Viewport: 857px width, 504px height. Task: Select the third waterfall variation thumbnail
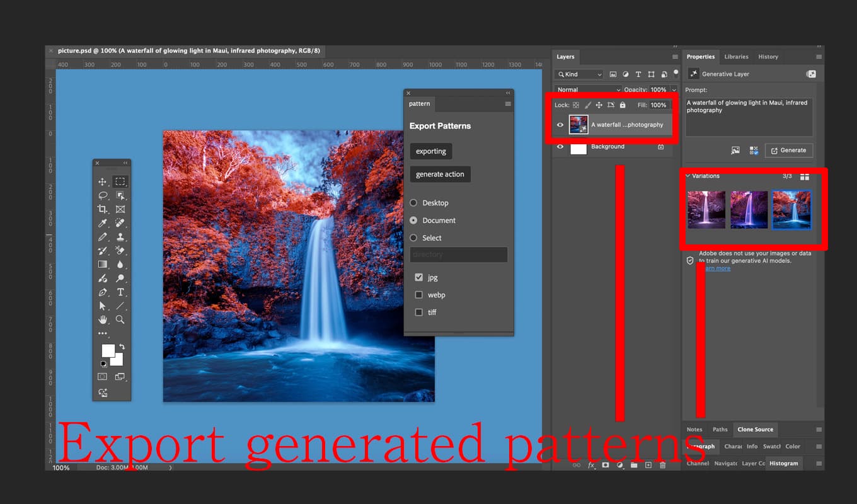[791, 210]
